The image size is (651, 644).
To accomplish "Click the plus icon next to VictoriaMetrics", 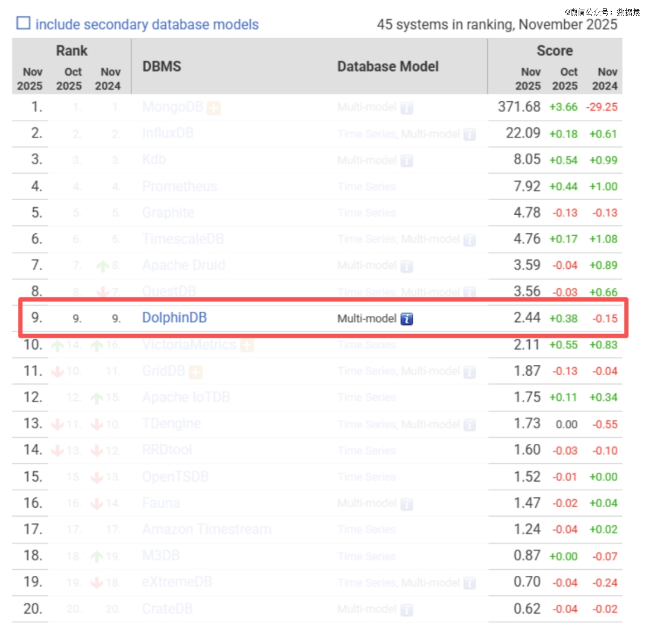I will [x=247, y=346].
